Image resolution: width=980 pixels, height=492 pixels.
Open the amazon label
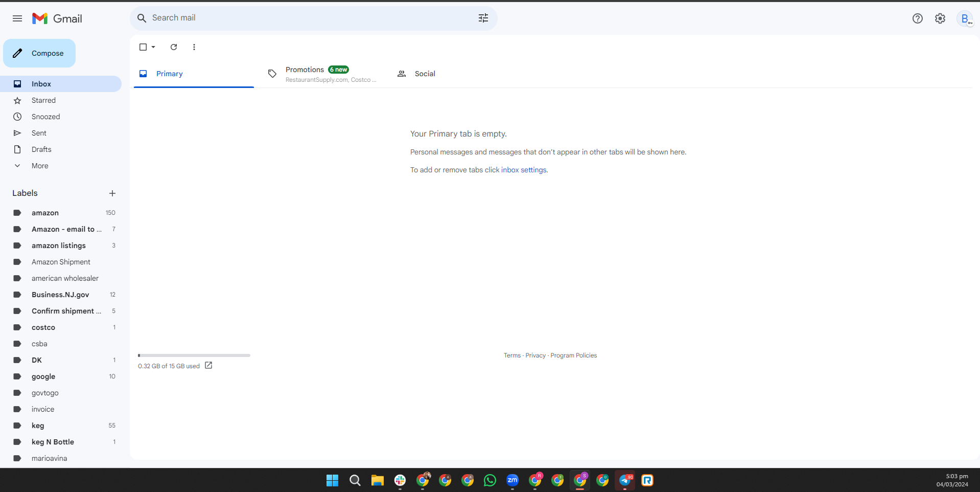click(61, 213)
